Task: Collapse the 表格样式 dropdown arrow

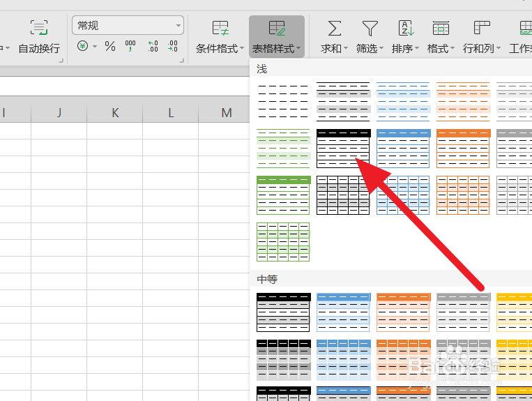Action: [298, 48]
